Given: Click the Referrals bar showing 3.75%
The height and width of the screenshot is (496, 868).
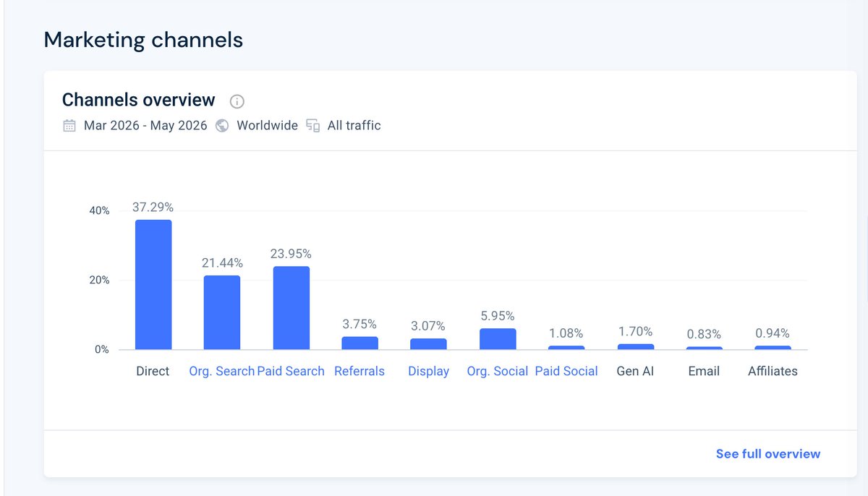Looking at the screenshot, I should 360,343.
